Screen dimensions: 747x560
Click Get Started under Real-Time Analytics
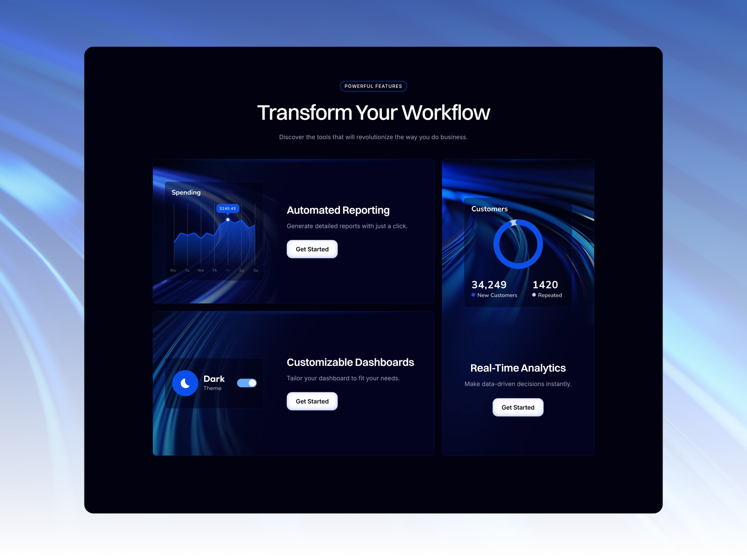pos(518,407)
